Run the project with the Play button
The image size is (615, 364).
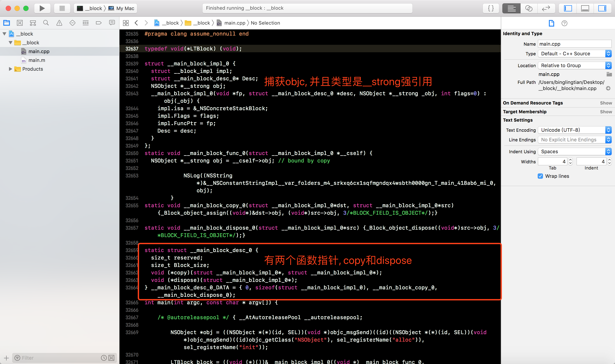click(x=42, y=8)
